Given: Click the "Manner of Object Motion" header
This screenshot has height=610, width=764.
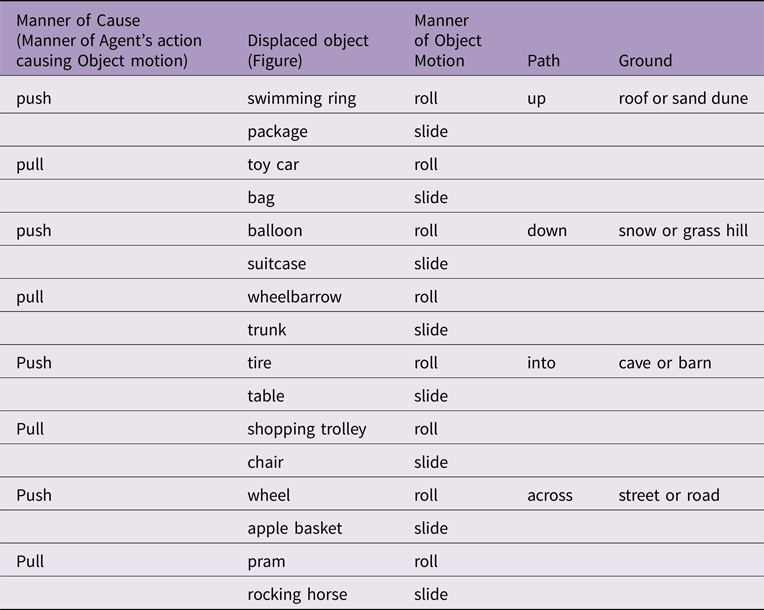Looking at the screenshot, I should (x=447, y=41).
